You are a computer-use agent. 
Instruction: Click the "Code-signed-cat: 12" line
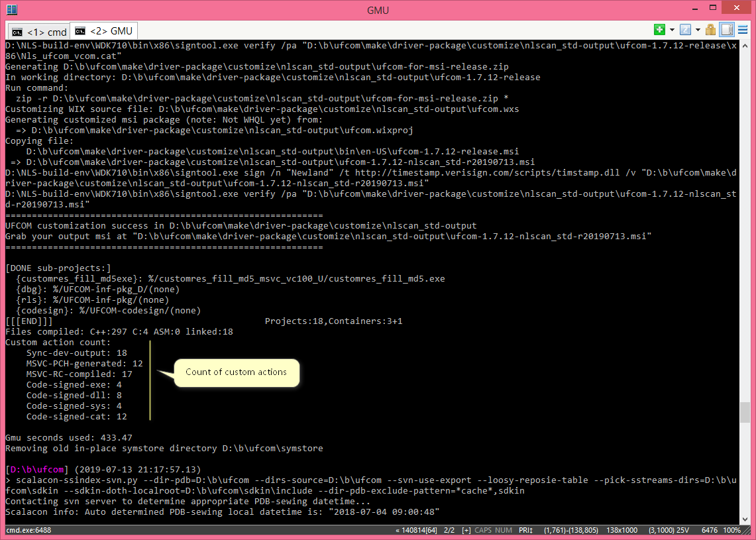point(77,417)
